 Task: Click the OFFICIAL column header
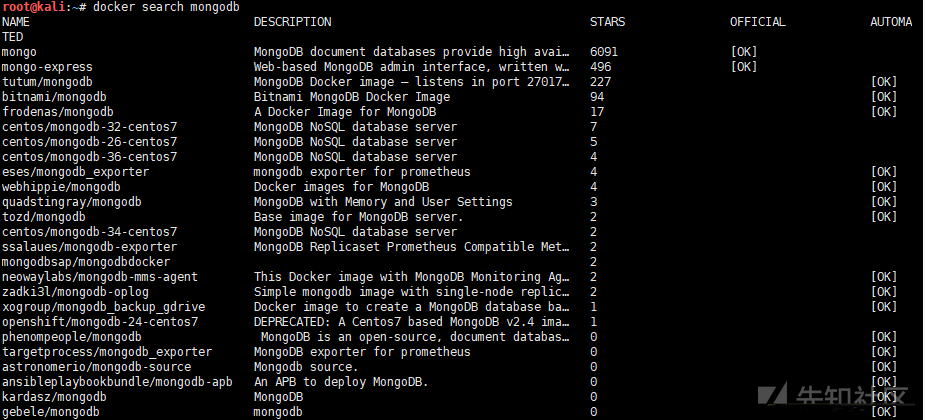click(757, 22)
